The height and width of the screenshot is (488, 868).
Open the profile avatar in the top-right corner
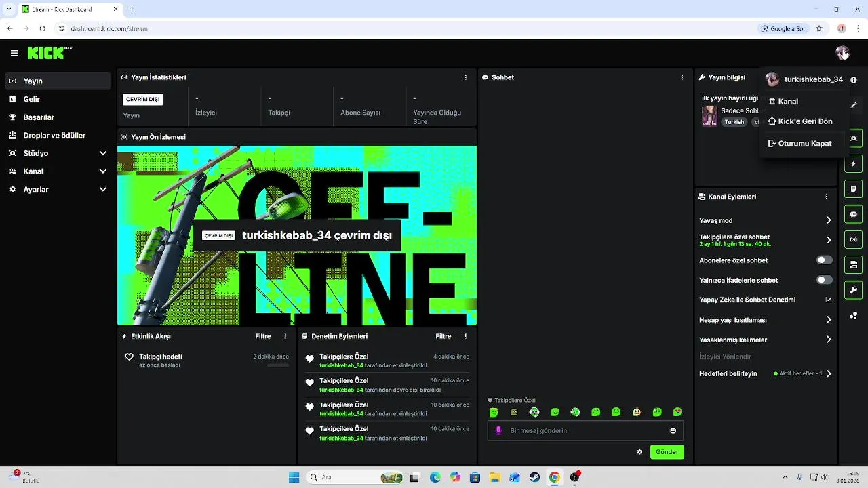(842, 53)
